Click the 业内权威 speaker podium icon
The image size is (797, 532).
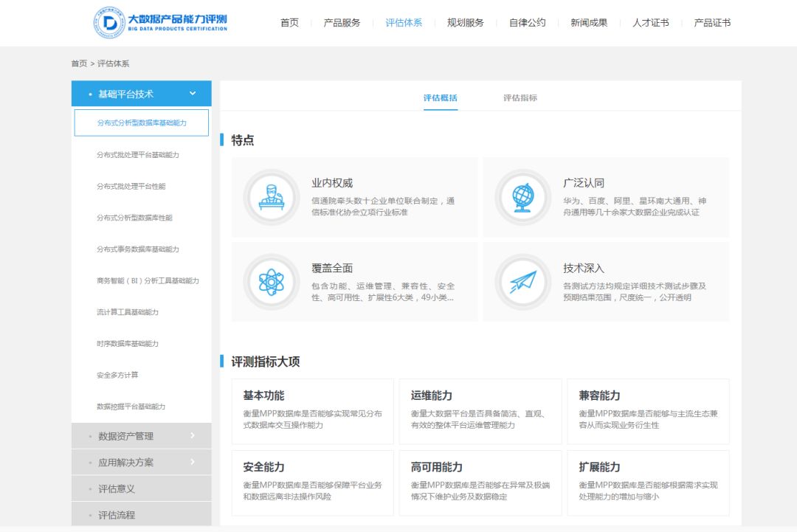(x=272, y=197)
